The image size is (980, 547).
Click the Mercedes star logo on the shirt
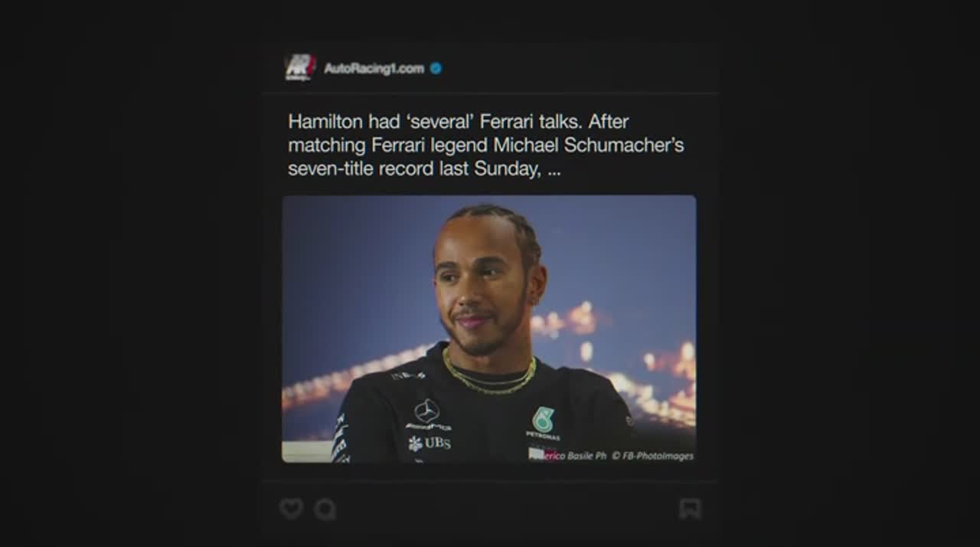426,411
